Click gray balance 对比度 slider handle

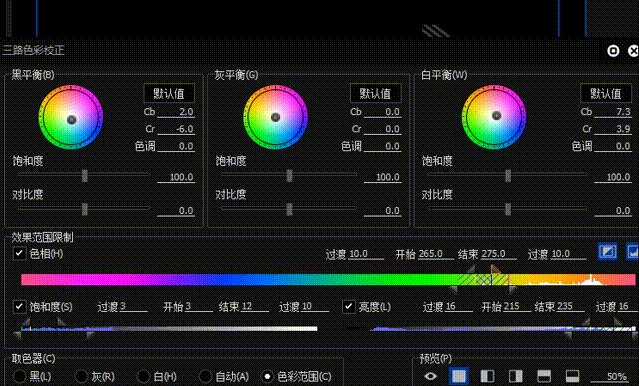pyautogui.click(x=289, y=209)
